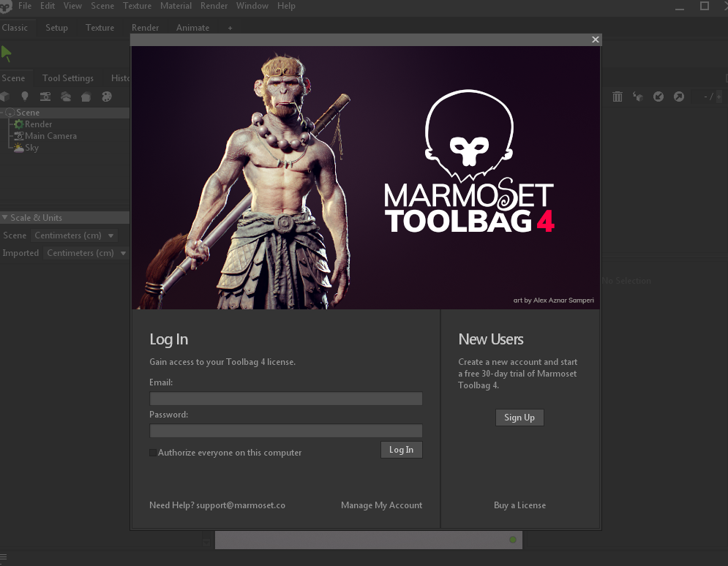Viewport: 728px width, 566px height.
Task: Switch to the Classic workspace tab
Action: 15,28
